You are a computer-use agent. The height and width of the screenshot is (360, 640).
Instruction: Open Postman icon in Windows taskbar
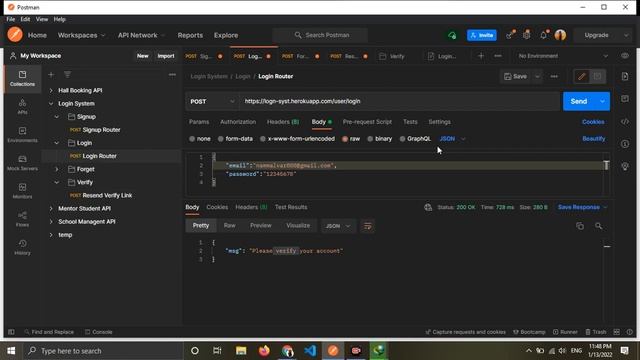pos(333,351)
